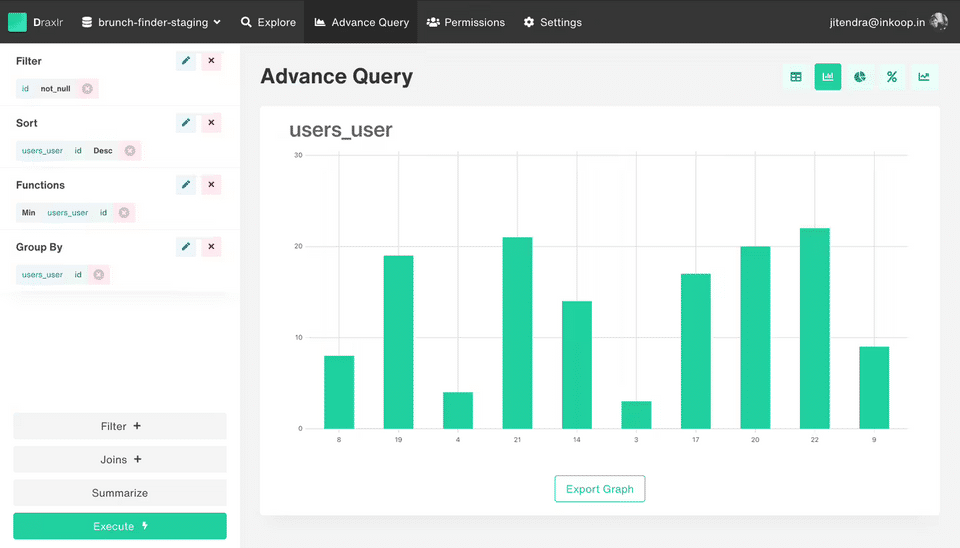Open the brunch-finder-staging database dropdown
This screenshot has width=960, height=548.
151,22
